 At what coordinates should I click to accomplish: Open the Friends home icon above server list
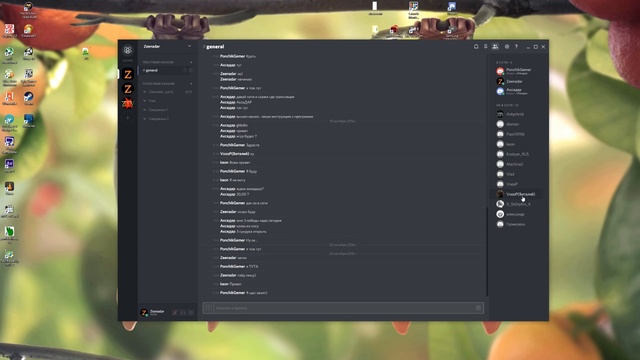[128, 50]
